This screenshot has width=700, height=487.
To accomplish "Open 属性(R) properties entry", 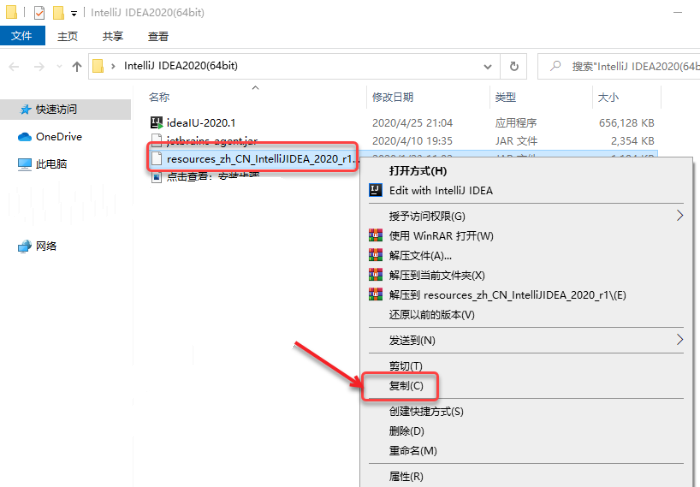I will (x=406, y=476).
